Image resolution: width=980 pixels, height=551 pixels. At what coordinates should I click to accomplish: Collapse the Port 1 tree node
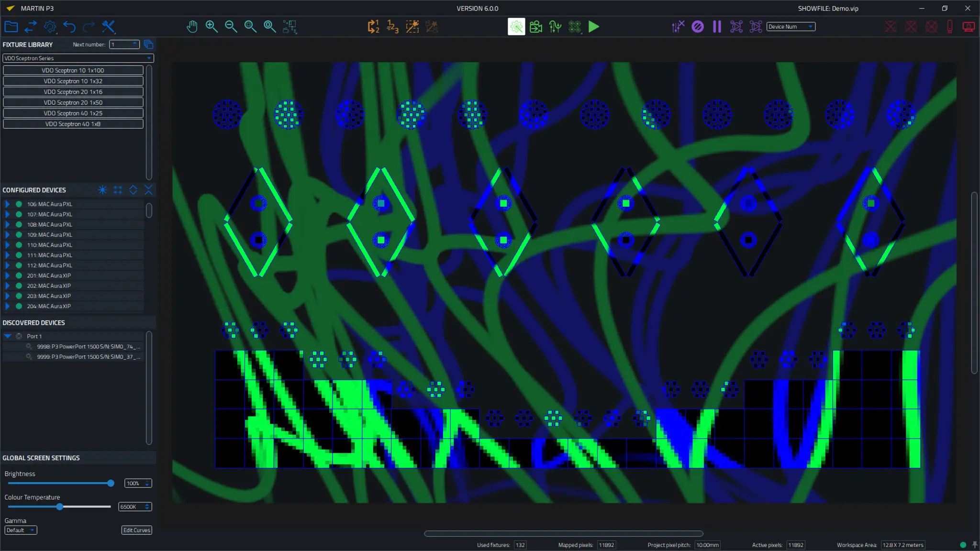[x=8, y=336]
